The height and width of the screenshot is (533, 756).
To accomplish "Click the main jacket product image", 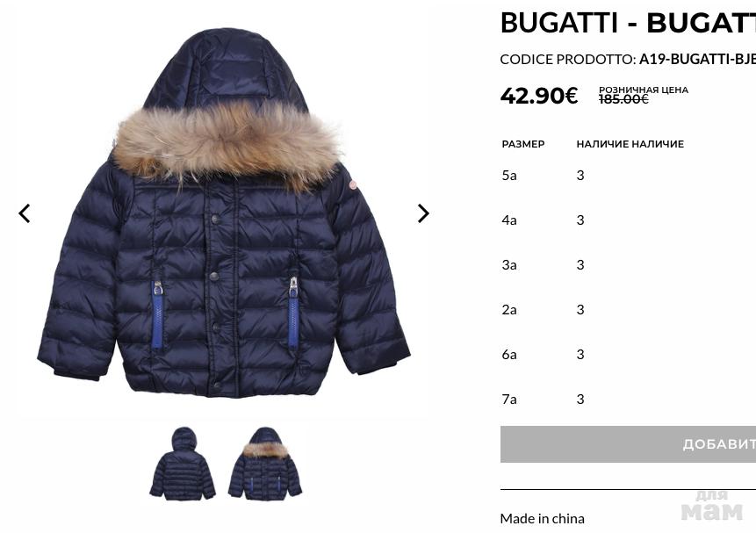I will pos(224,213).
